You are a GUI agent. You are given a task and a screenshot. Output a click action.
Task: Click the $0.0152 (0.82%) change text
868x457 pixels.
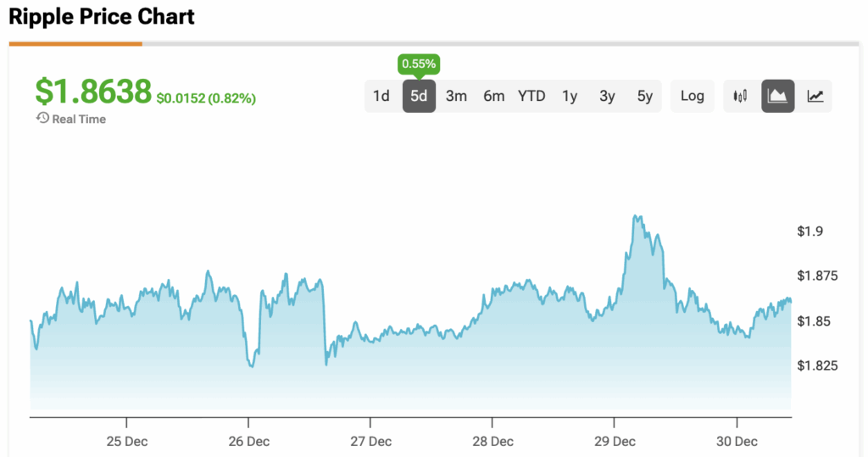pos(206,98)
